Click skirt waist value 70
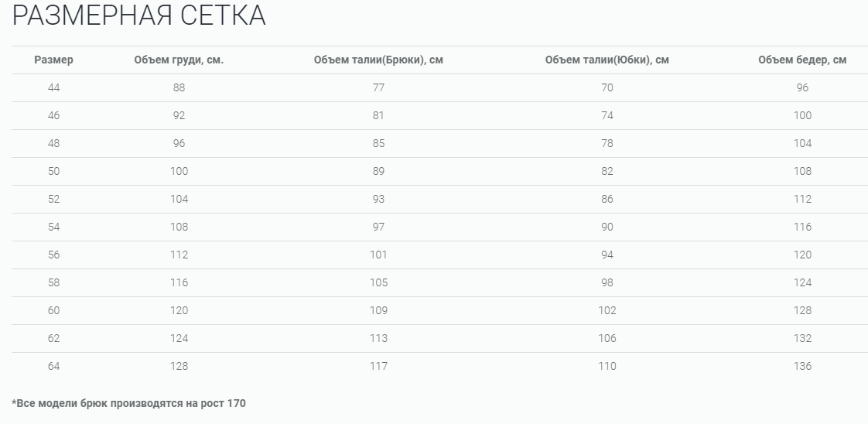Viewport: 868px width, 424px height. (607, 87)
